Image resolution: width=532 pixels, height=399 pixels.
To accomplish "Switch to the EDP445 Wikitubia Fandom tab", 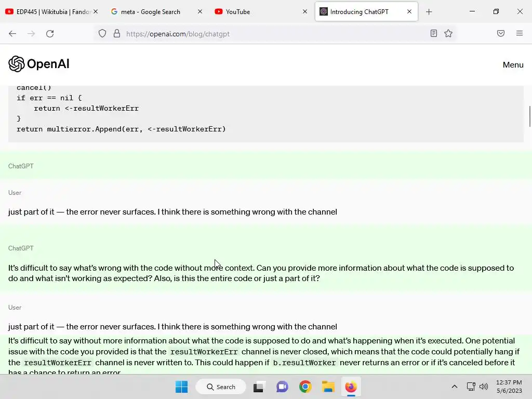I will pos(52,11).
